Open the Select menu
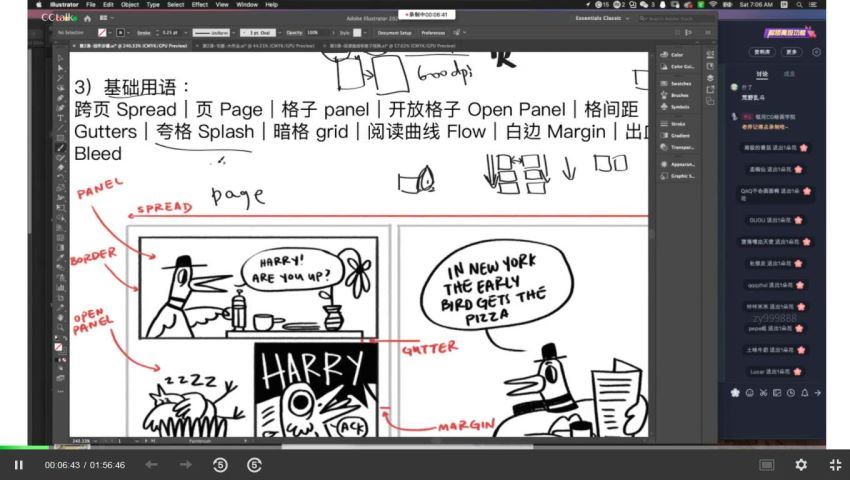The image size is (850, 480). click(x=176, y=4)
